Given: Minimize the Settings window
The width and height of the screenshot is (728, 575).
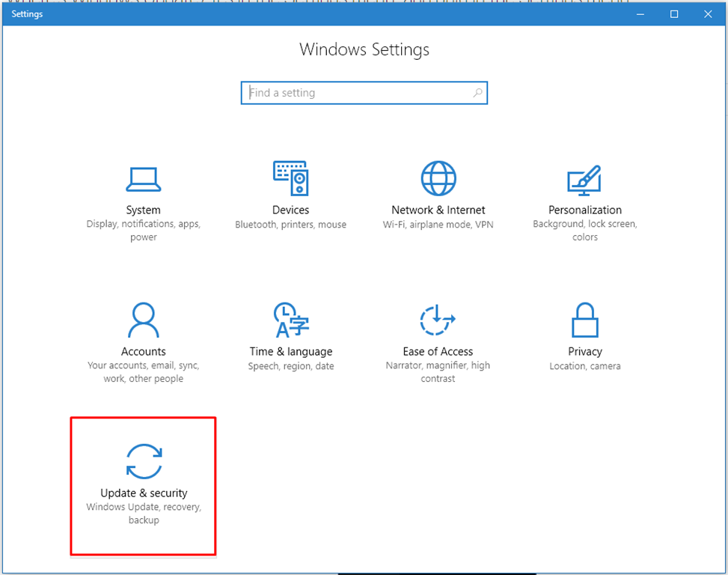Looking at the screenshot, I should tap(640, 14).
